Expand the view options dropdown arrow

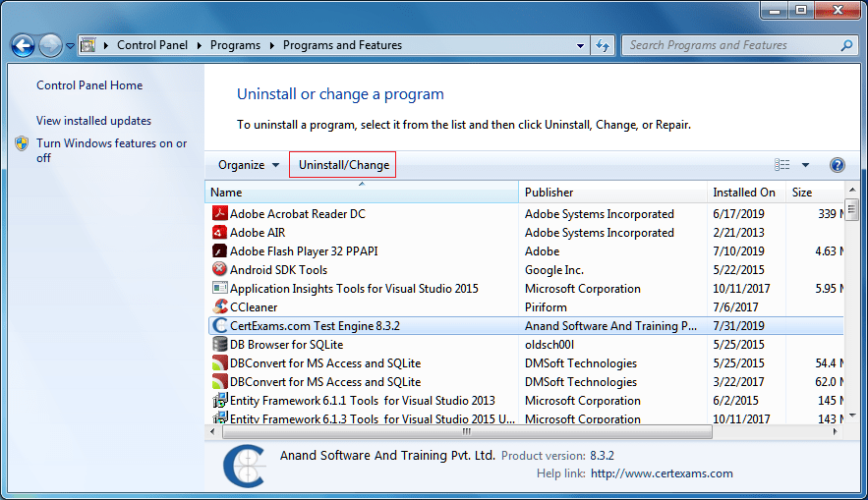pos(805,165)
